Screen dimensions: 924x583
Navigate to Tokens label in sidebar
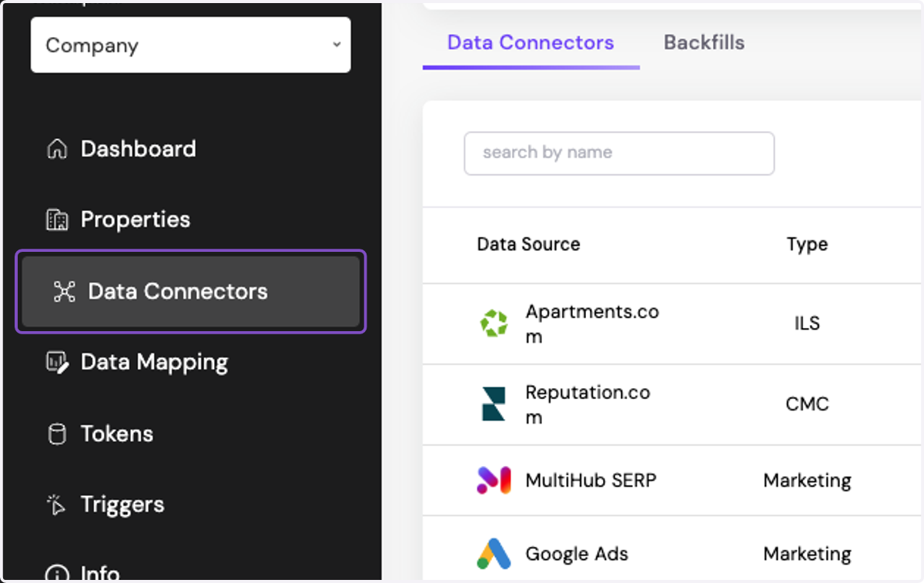click(117, 434)
